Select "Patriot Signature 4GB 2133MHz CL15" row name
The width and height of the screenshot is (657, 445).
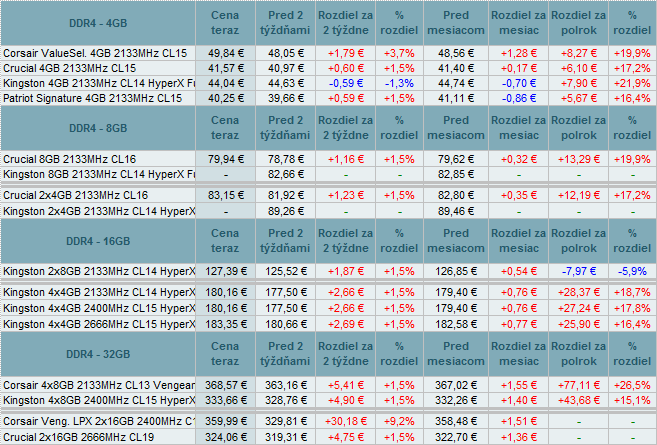pos(93,98)
